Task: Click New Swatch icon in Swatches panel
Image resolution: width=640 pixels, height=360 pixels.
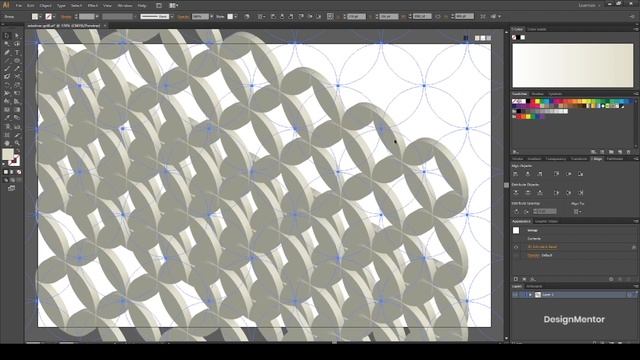Action: tap(620, 152)
